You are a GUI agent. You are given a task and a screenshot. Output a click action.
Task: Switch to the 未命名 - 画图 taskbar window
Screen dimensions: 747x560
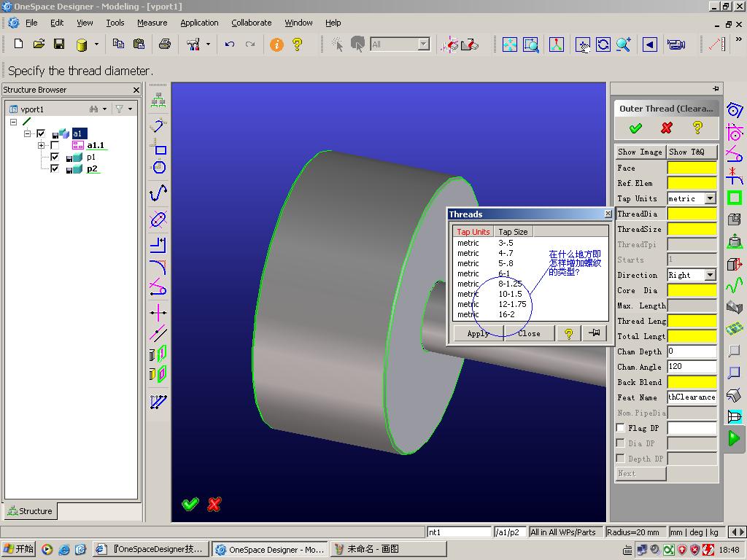point(389,549)
